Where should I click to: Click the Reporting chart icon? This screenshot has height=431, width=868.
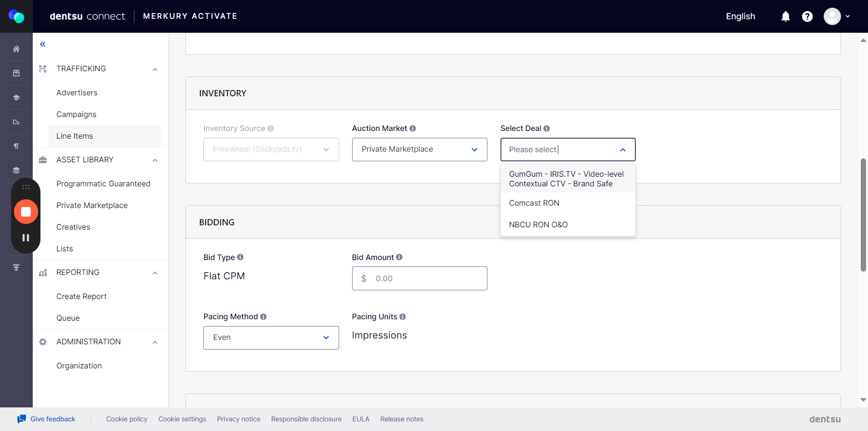43,273
